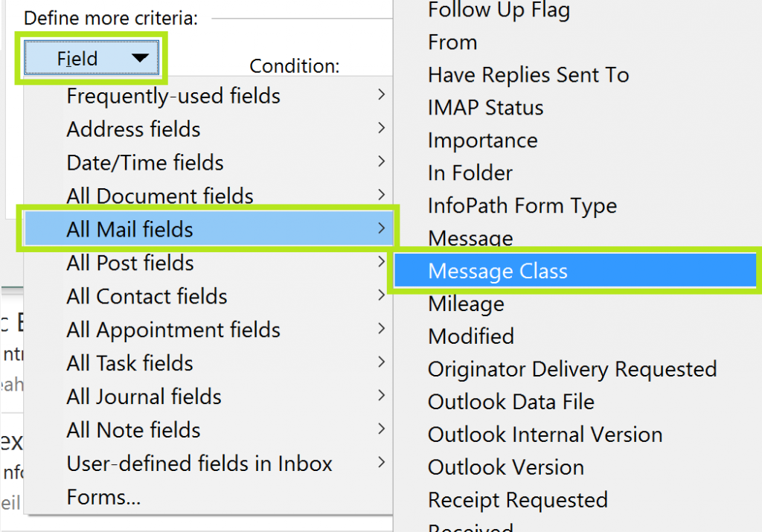Choose All Note fields entry
762x532 pixels.
click(133, 430)
